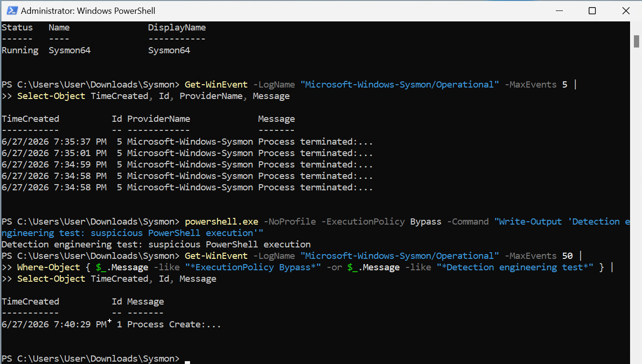Click the 'Process Create:...' message
This screenshot has height=364, width=642.
point(174,325)
